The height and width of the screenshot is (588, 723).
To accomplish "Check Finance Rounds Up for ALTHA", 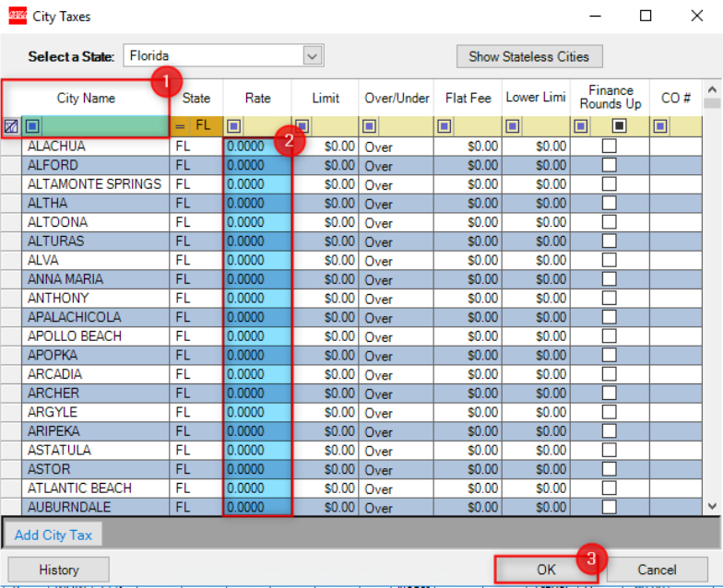I will (609, 203).
